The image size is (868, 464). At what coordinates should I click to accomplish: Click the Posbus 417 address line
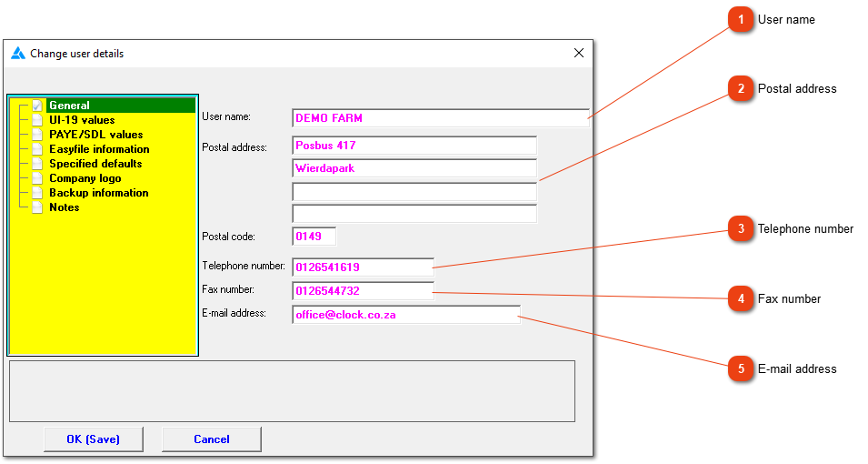(414, 146)
